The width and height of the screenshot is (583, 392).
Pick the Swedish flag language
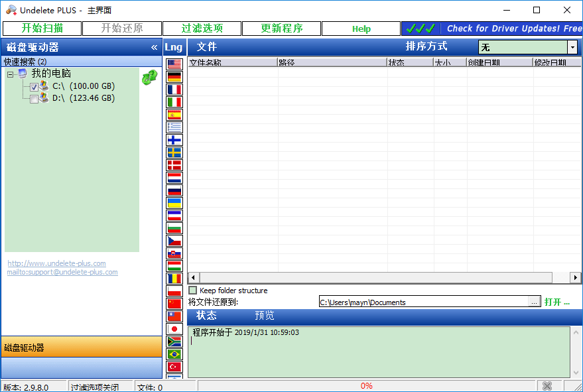174,153
